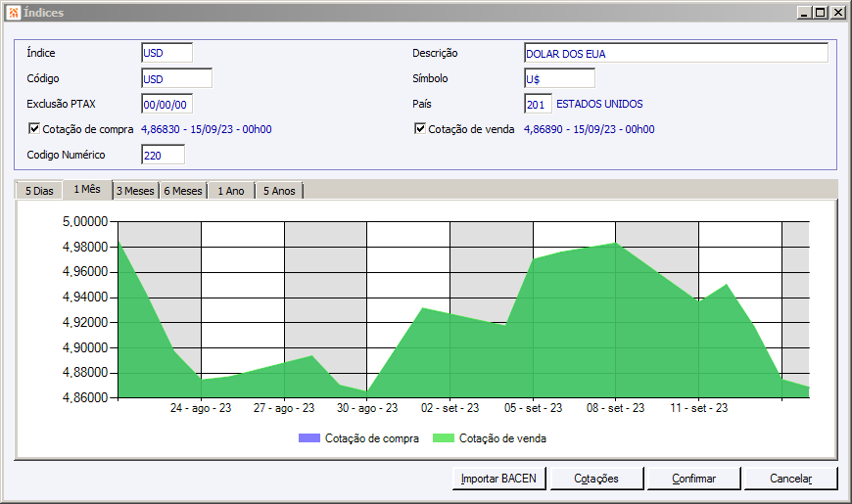This screenshot has height=504, width=852.
Task: Click the 4,94000 y-axis value
Action: point(85,298)
